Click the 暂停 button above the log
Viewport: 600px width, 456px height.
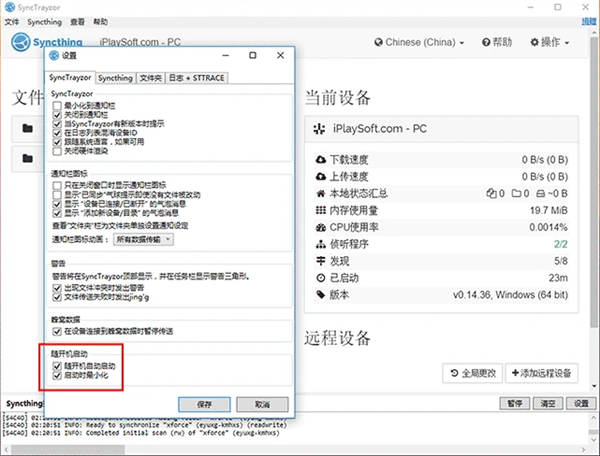coord(515,403)
